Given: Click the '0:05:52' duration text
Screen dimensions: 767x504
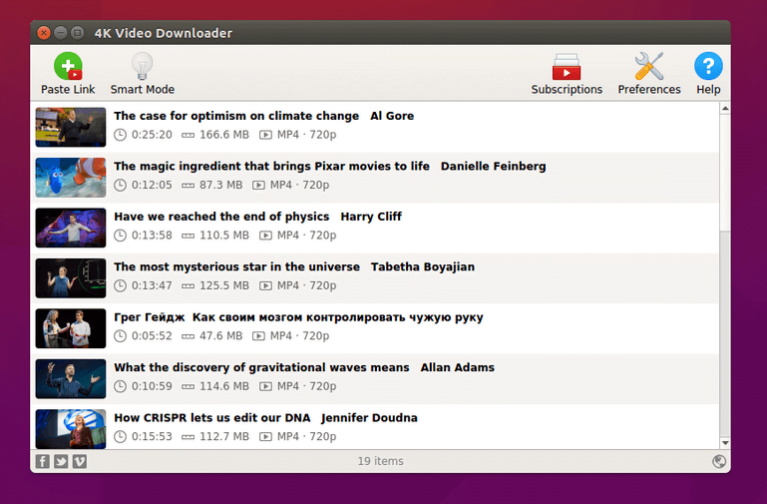Looking at the screenshot, I should [152, 336].
